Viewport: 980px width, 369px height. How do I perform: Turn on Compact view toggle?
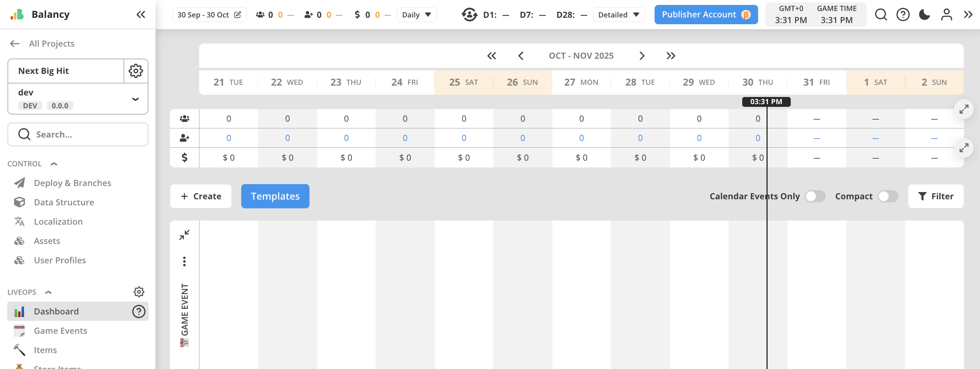click(x=887, y=196)
